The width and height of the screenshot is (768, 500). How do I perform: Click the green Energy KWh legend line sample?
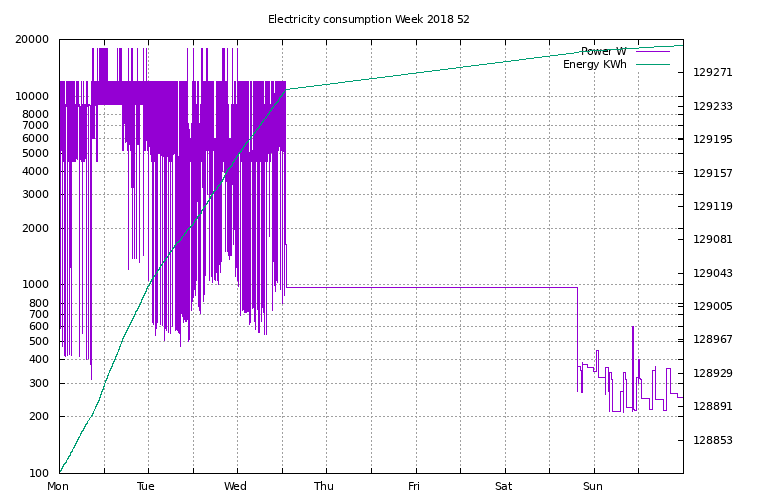pos(653,64)
